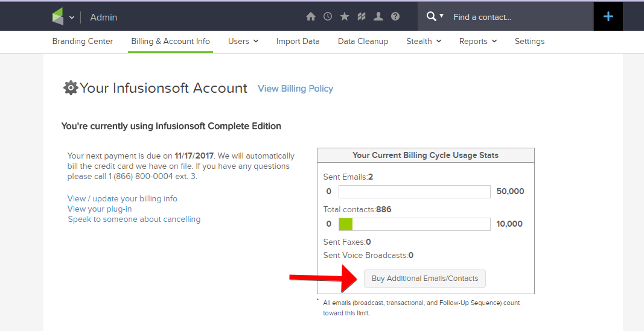Image resolution: width=644 pixels, height=331 pixels.
Task: Expand the Users menu
Action: pos(243,41)
